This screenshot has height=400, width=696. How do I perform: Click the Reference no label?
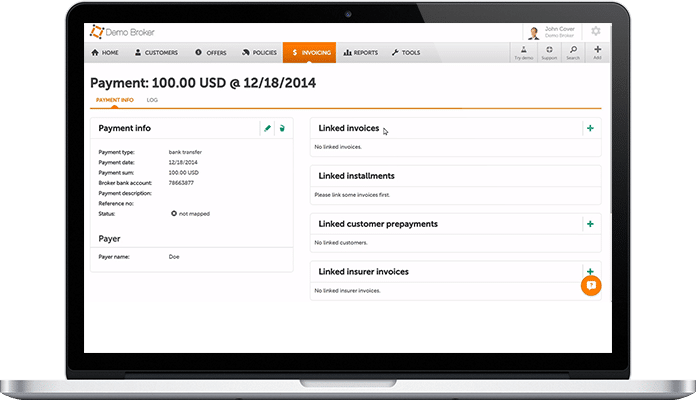116,203
